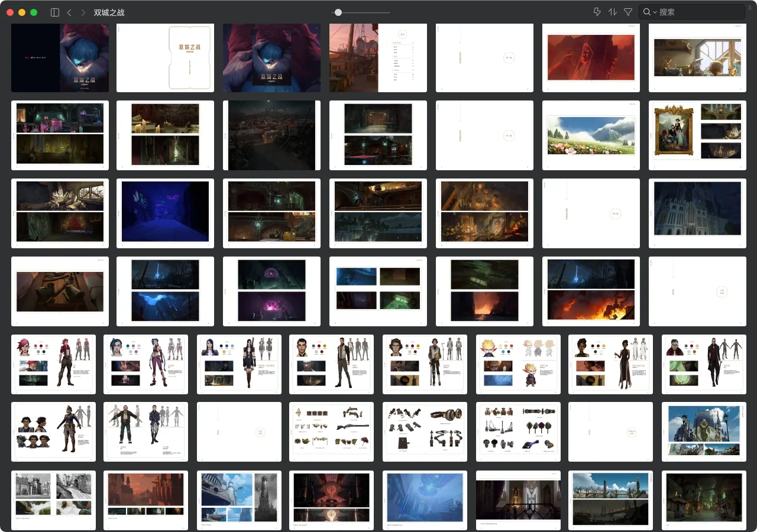Select the blue-braided character sheet page
Screen dimensions: 757x532
click(145, 365)
